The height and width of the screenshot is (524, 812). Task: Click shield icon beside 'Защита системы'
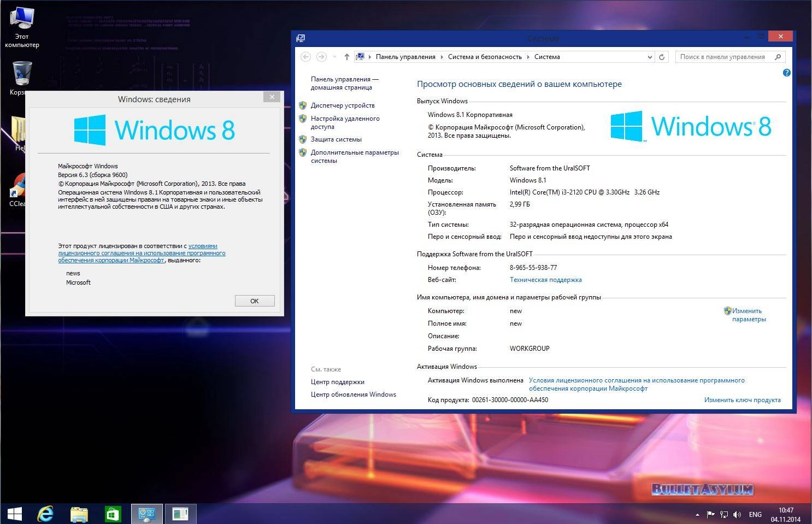pos(303,139)
